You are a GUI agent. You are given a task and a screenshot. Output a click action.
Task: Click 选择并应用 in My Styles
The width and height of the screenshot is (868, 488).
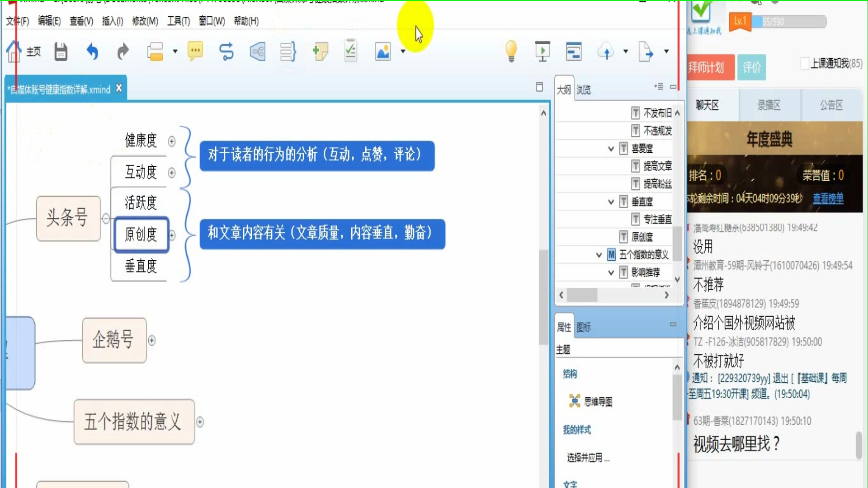[588, 458]
